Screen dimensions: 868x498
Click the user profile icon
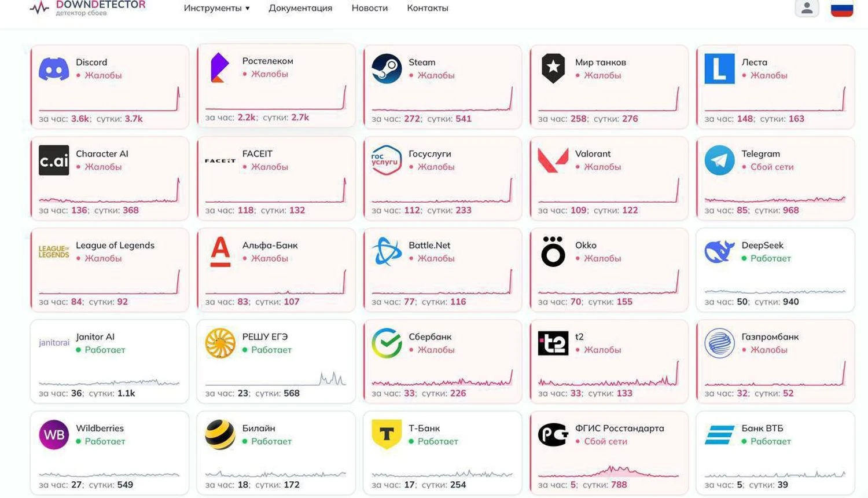click(807, 8)
